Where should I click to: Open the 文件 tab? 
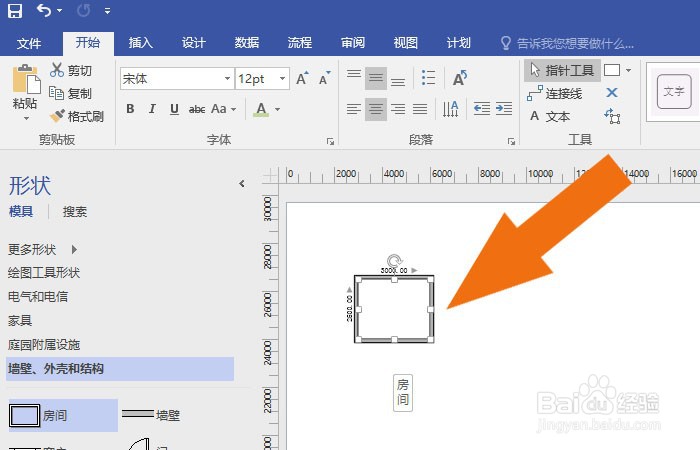point(29,43)
